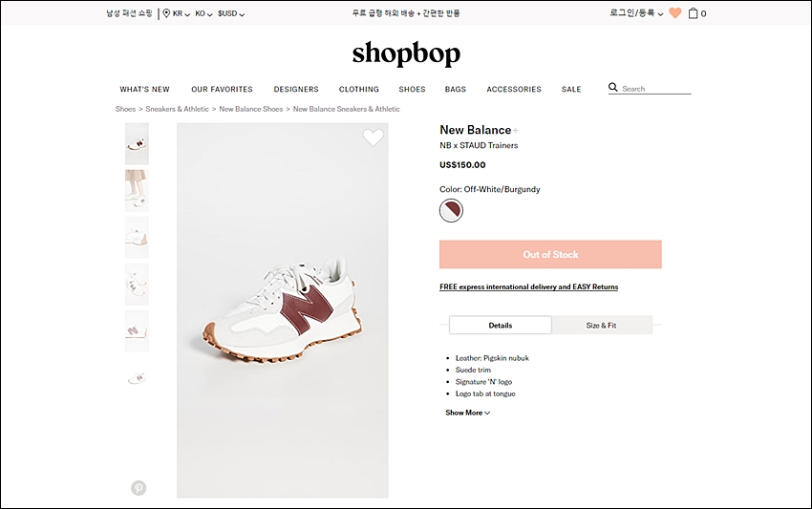This screenshot has height=509, width=812.
Task: Open wishlist via orange heart icon
Action: click(x=674, y=13)
